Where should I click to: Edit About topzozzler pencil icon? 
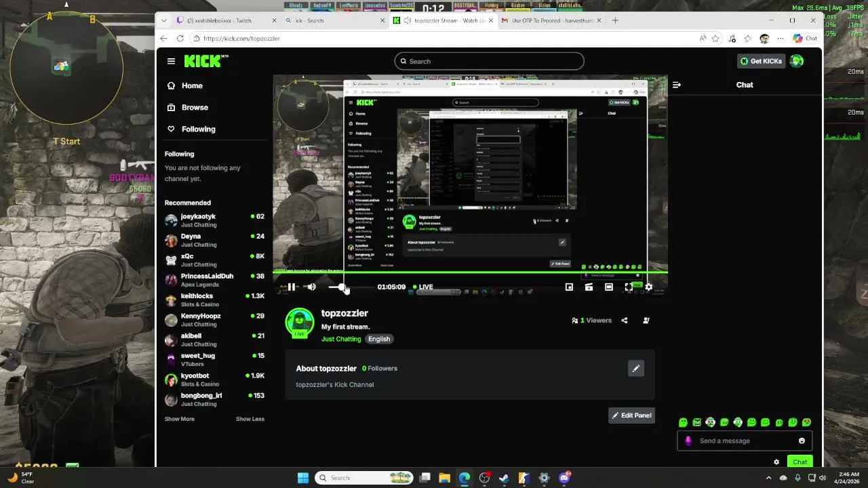635,369
